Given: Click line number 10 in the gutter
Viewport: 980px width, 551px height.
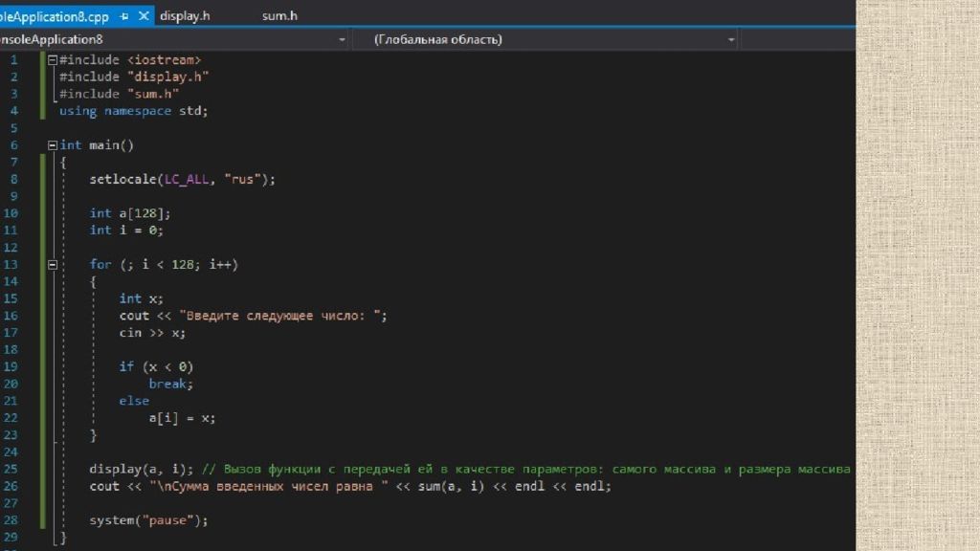Looking at the screenshot, I should pos(12,213).
